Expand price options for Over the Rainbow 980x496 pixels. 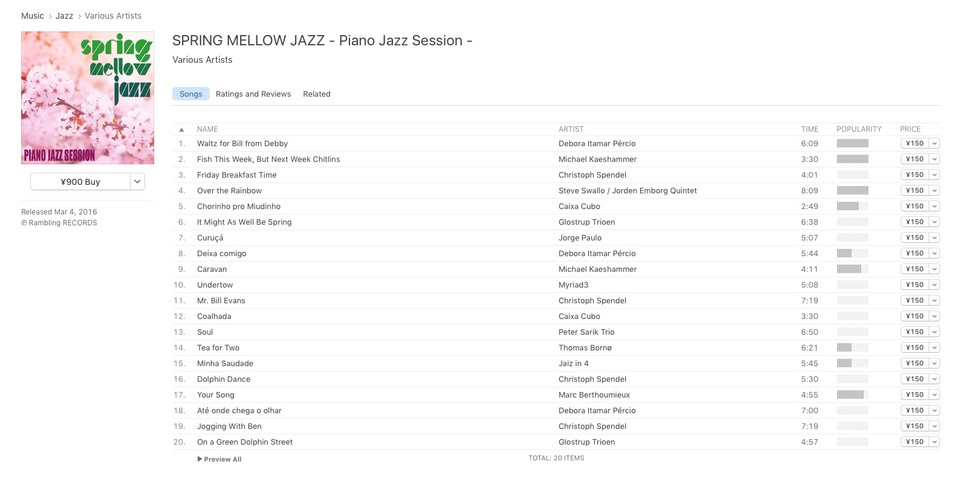(x=935, y=191)
